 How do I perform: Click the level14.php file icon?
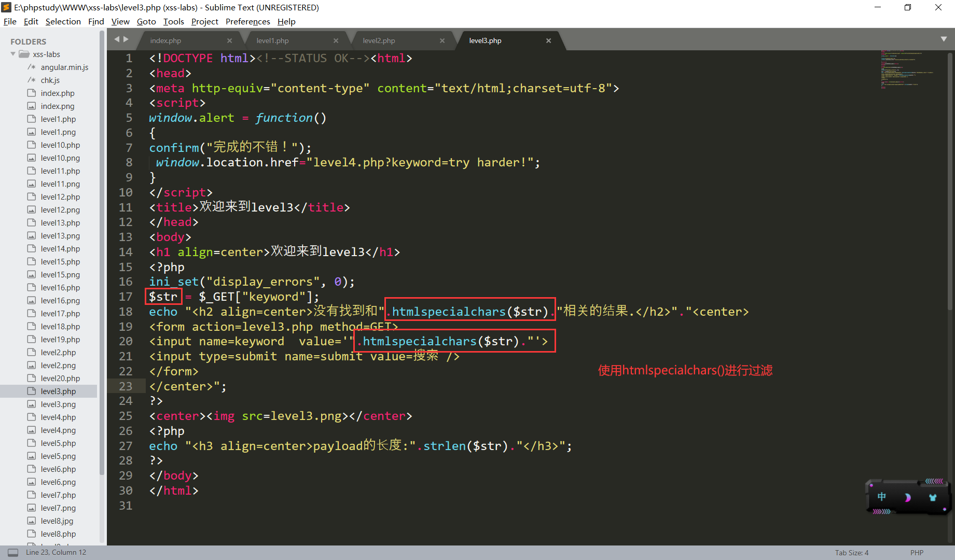click(x=32, y=248)
